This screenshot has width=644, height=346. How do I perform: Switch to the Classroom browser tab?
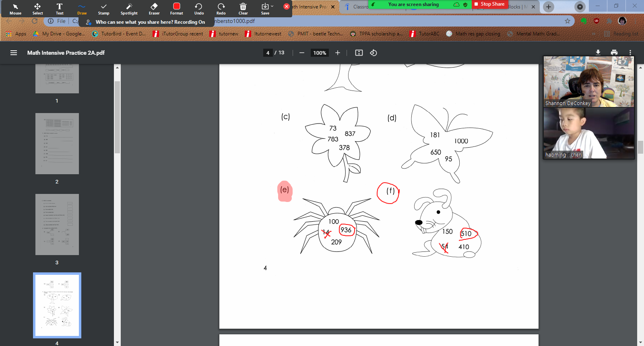point(356,7)
